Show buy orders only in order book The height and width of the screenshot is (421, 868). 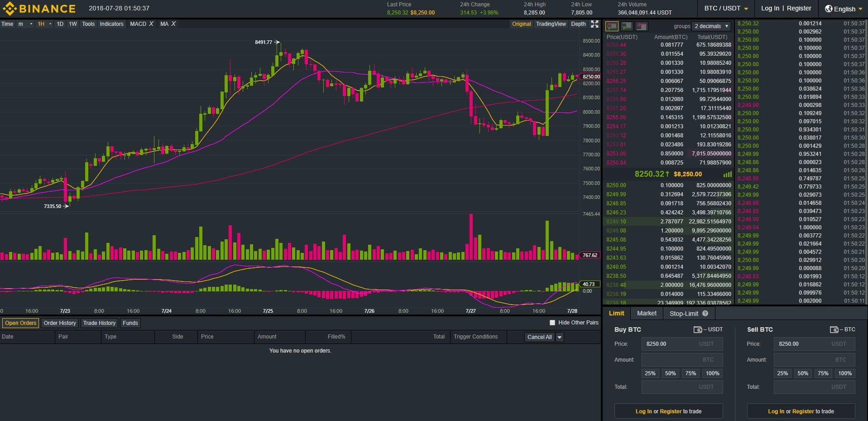click(x=627, y=26)
